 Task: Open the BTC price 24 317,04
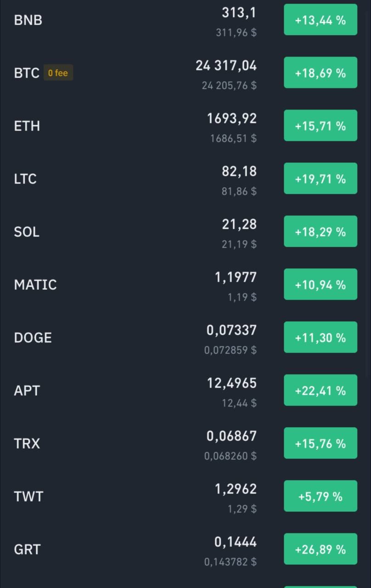pos(226,66)
